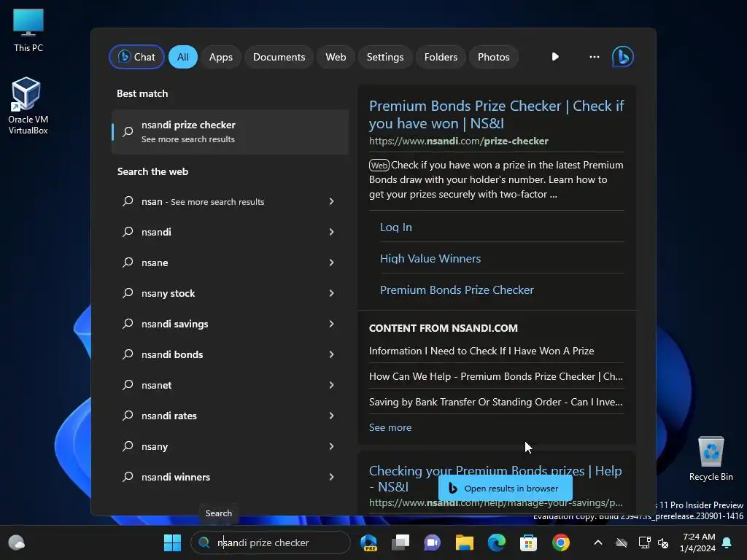Image resolution: width=747 pixels, height=560 pixels.
Task: Open the Premium Bonds Prize Checker sublink
Action: tap(457, 290)
